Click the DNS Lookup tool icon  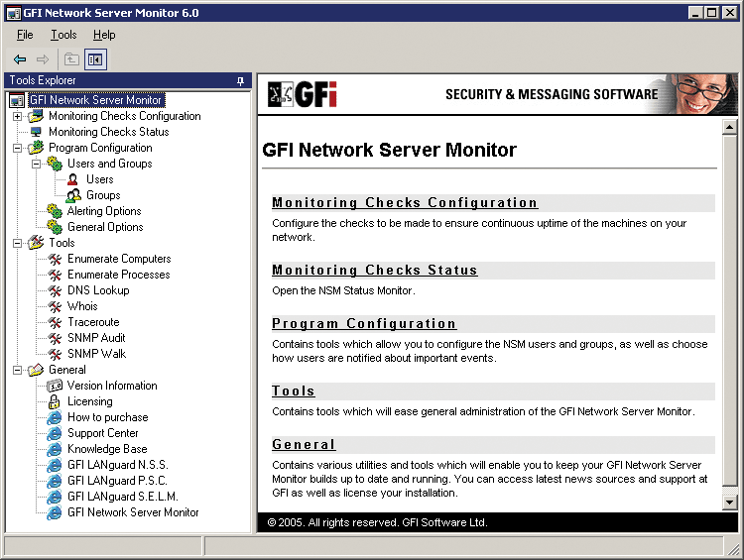pyautogui.click(x=55, y=290)
